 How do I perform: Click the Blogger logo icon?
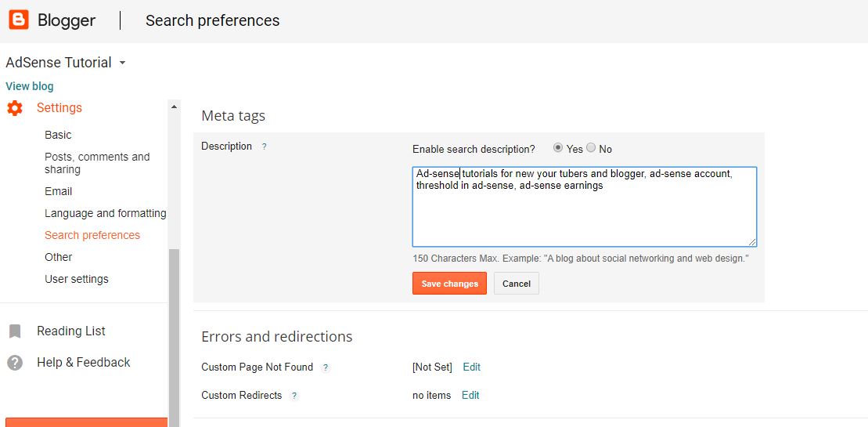pyautogui.click(x=19, y=20)
